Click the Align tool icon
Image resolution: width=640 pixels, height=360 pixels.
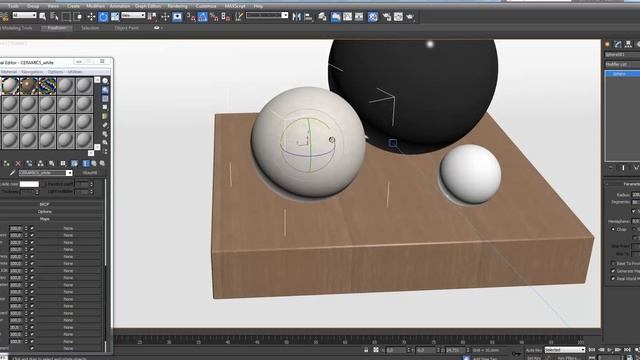tap(309, 17)
